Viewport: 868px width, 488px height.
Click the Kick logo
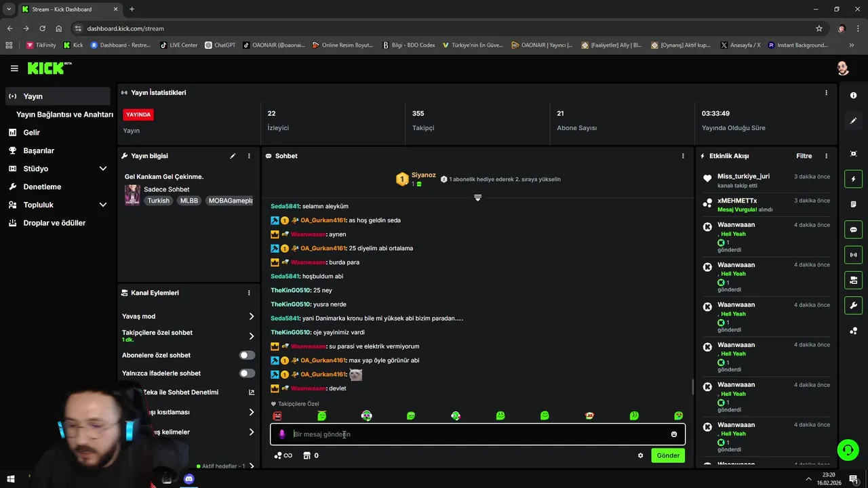(x=49, y=68)
